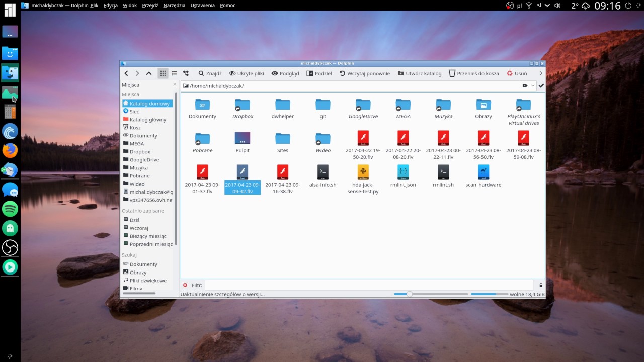This screenshot has height=362, width=644.
Task: Open the Pomoc menu
Action: (x=227, y=5)
